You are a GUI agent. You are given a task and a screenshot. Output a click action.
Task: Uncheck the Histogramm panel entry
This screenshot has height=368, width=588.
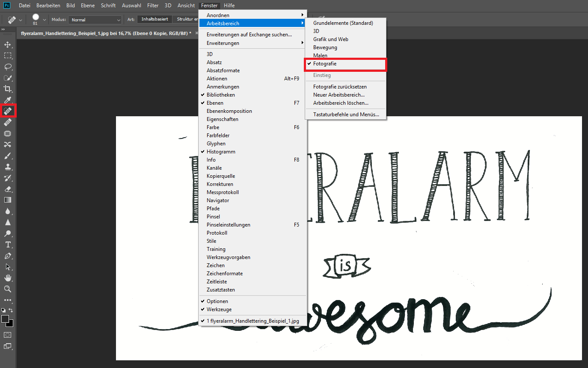pyautogui.click(x=221, y=152)
